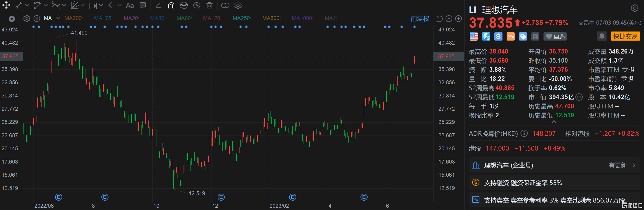Zoom out chart with minus button
The image size is (644, 210).
(x=449, y=19)
